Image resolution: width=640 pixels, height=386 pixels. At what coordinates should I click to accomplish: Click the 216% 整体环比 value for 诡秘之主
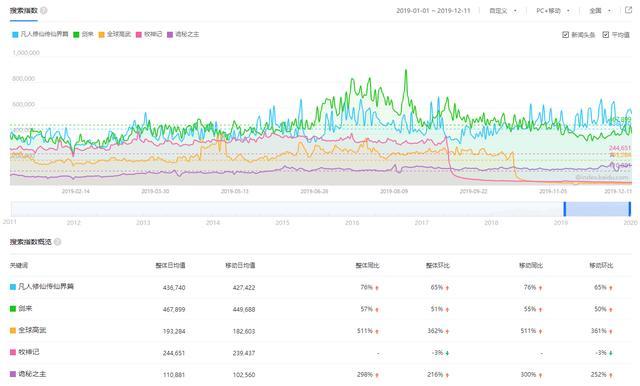(x=435, y=374)
